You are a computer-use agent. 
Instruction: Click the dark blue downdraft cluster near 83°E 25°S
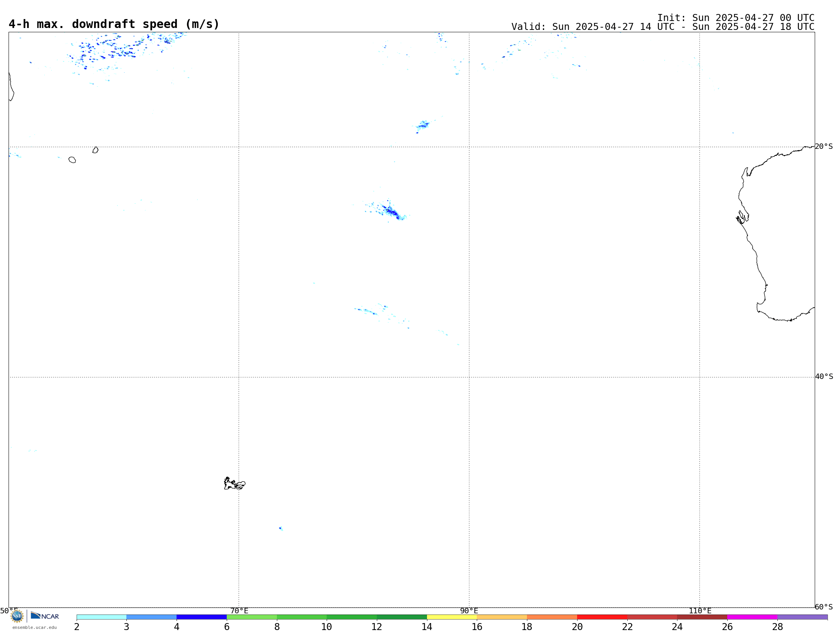click(391, 212)
